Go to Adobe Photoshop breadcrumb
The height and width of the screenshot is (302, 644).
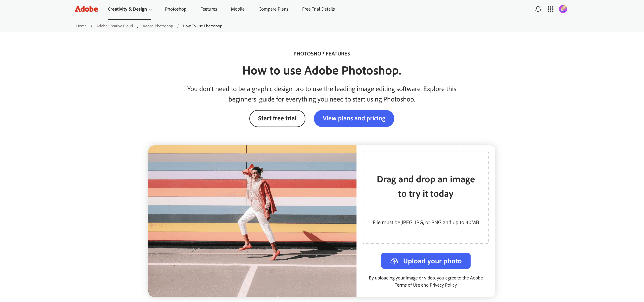point(158,26)
